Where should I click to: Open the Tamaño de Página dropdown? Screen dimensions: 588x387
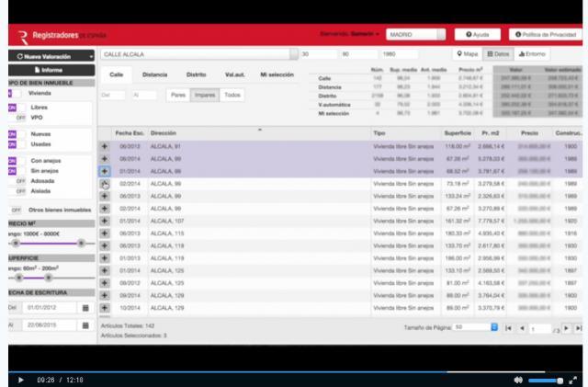pos(476,327)
